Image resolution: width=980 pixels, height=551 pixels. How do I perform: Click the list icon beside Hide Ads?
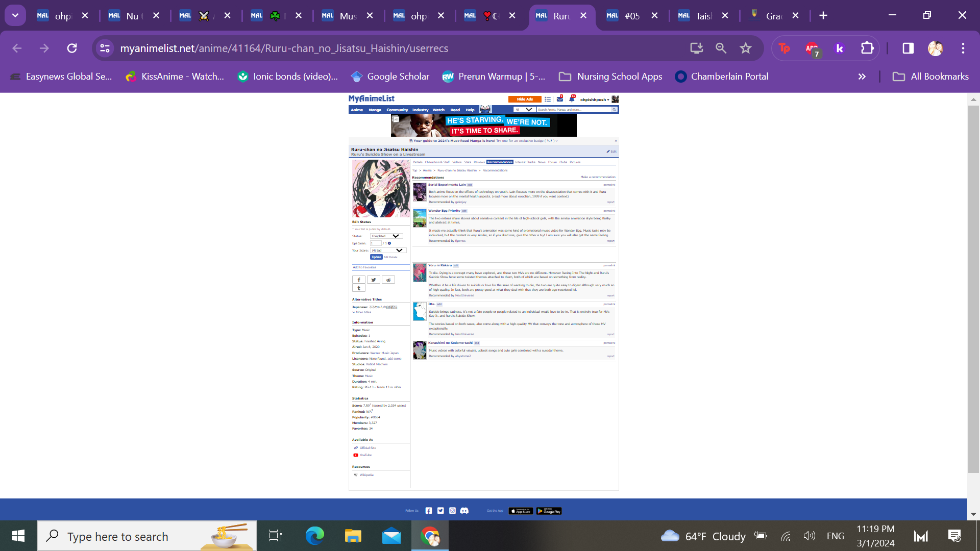click(548, 99)
